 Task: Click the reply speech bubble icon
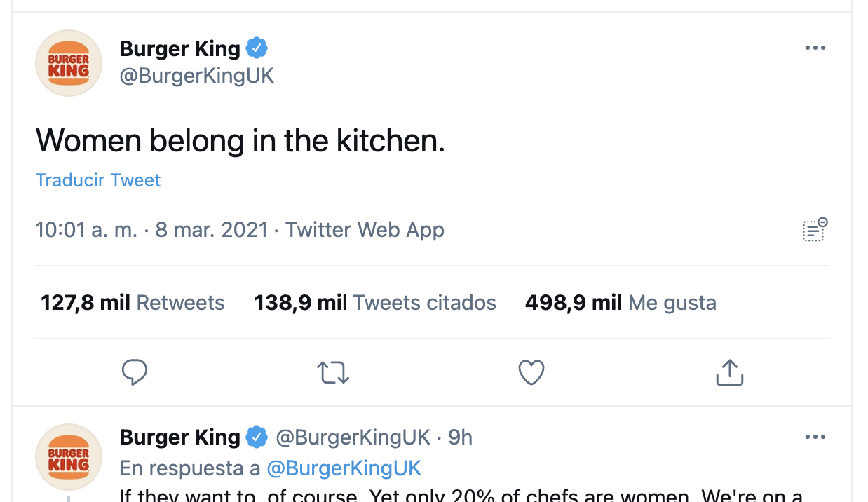pos(134,372)
